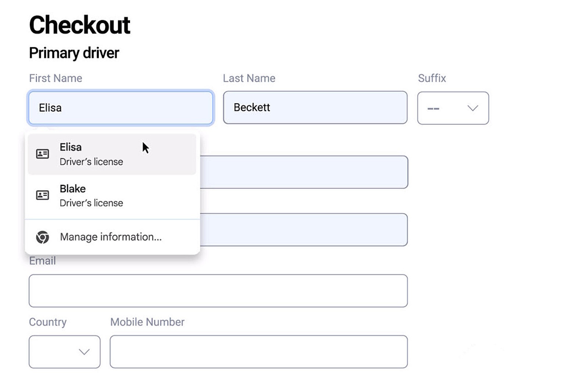The width and height of the screenshot is (588, 373).
Task: Open Manage information... entry
Action: click(x=111, y=237)
